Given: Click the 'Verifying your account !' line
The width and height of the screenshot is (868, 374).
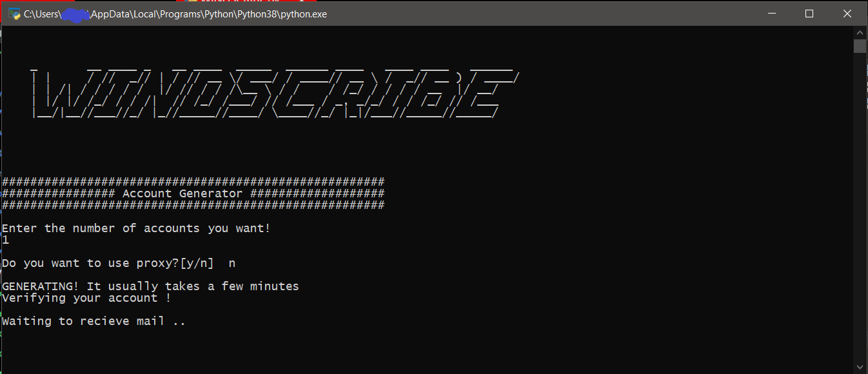Looking at the screenshot, I should [86, 298].
